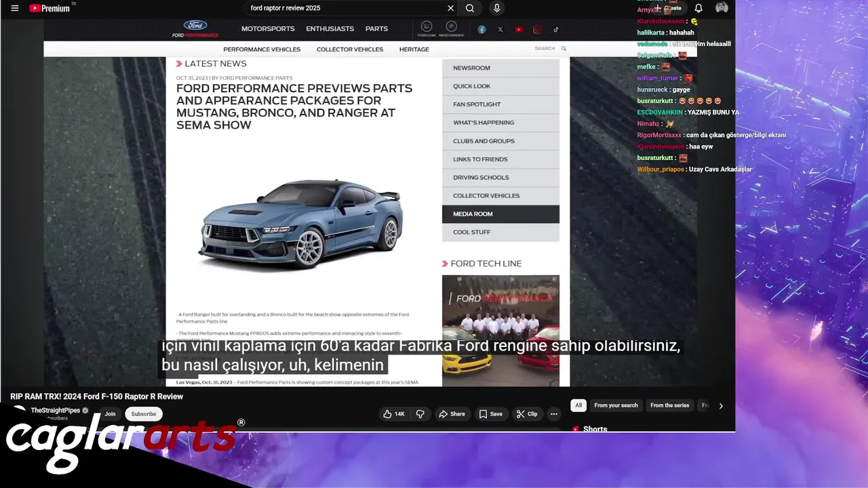The image size is (868, 488).
Task: Click chat username Wilbour_priapos
Action: [x=660, y=169]
